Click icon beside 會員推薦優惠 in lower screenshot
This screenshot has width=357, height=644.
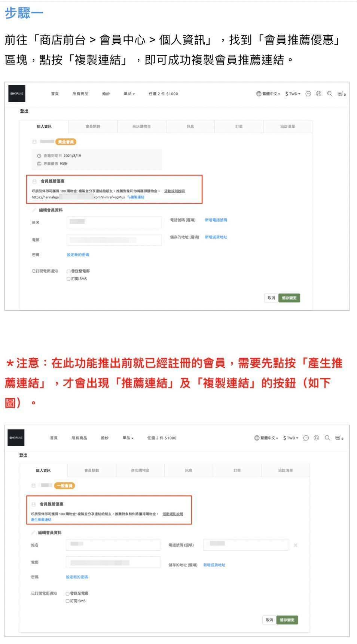33,504
